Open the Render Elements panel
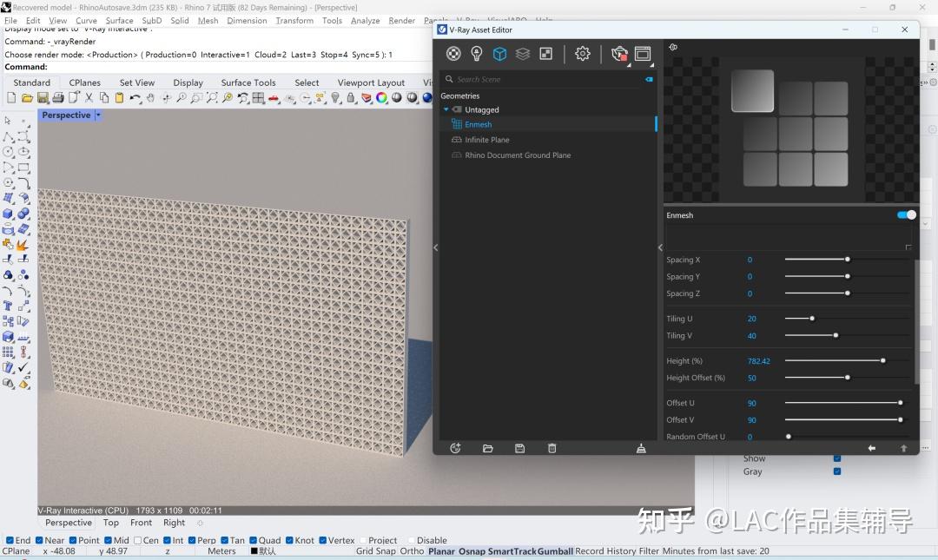This screenshot has height=560, width=938. pyautogui.click(x=522, y=53)
